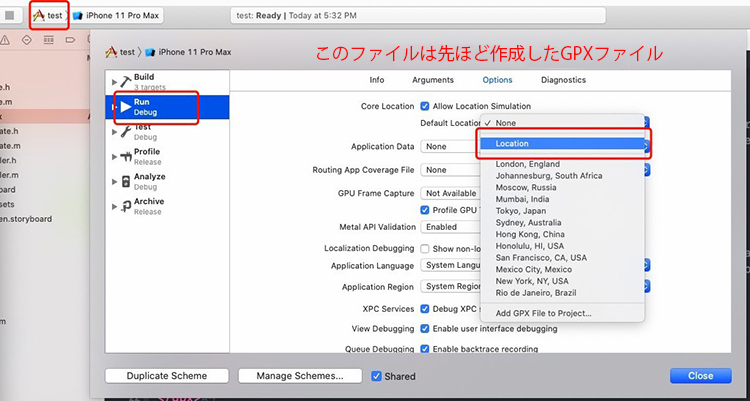Image resolution: width=750 pixels, height=401 pixels.
Task: Toggle Allow Location Simulation checkbox
Action: tap(424, 106)
